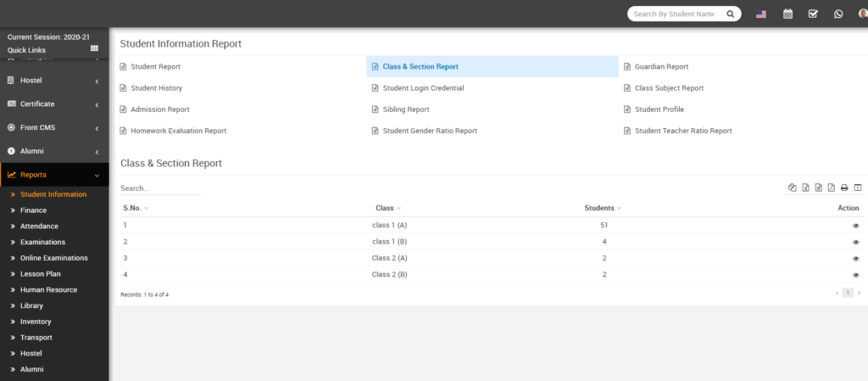Sort table by Students column

click(x=603, y=208)
